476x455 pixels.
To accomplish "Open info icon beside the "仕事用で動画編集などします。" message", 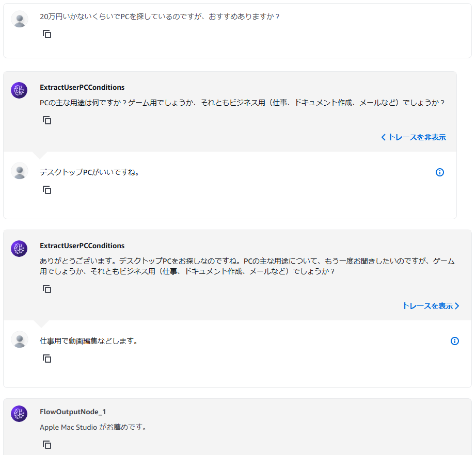I will [x=455, y=341].
